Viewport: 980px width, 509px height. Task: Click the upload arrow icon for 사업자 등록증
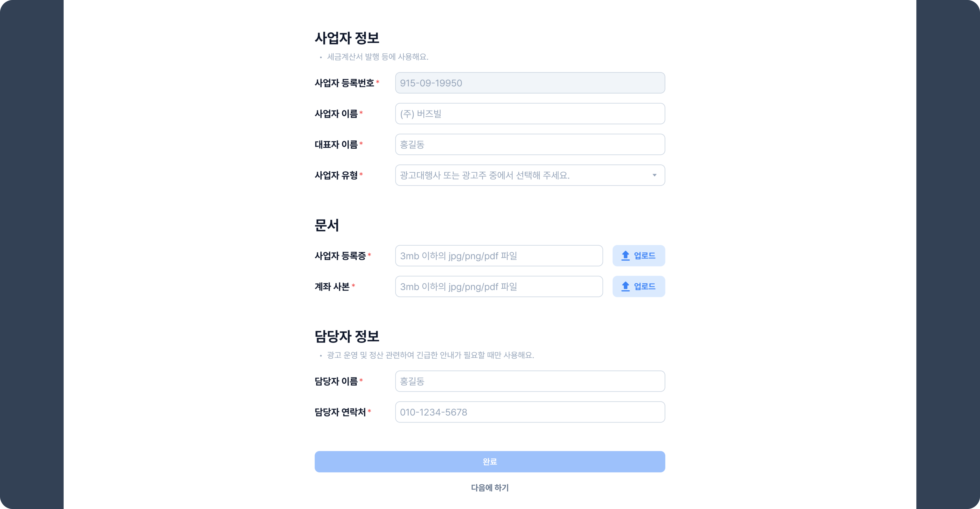[x=625, y=256]
